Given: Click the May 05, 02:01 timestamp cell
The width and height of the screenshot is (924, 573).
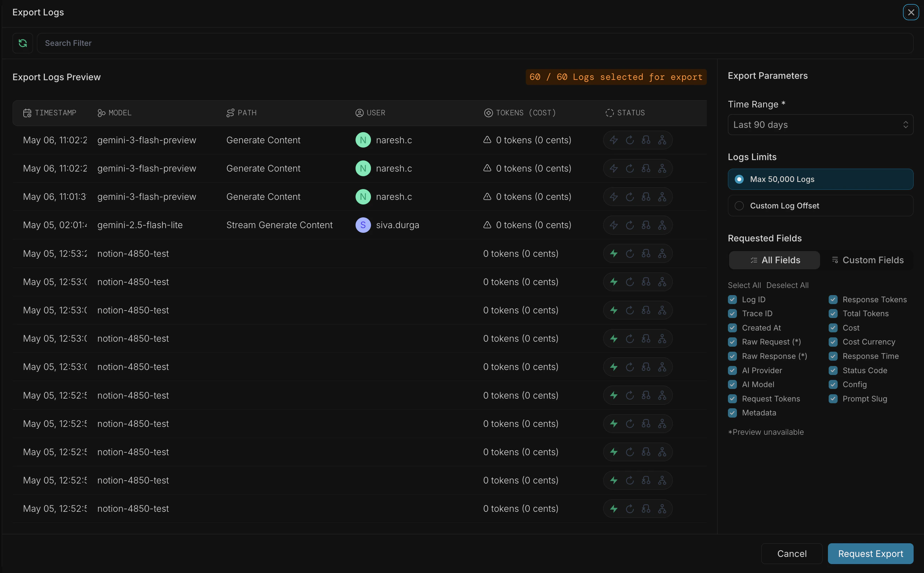Looking at the screenshot, I should point(55,225).
